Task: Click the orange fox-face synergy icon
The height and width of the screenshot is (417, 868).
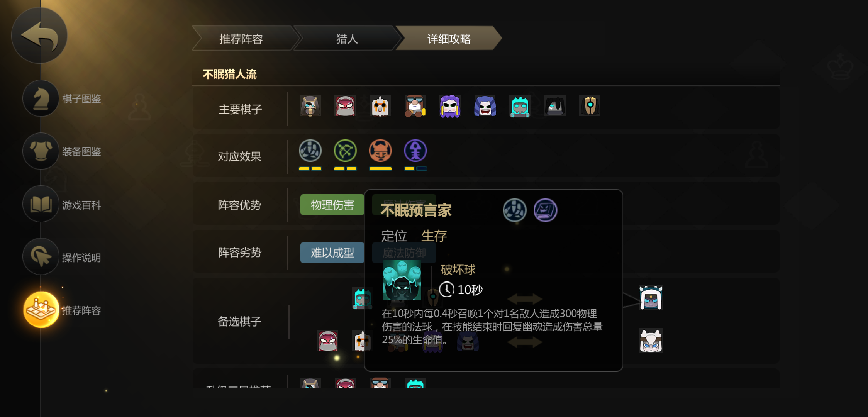Action: click(x=380, y=151)
